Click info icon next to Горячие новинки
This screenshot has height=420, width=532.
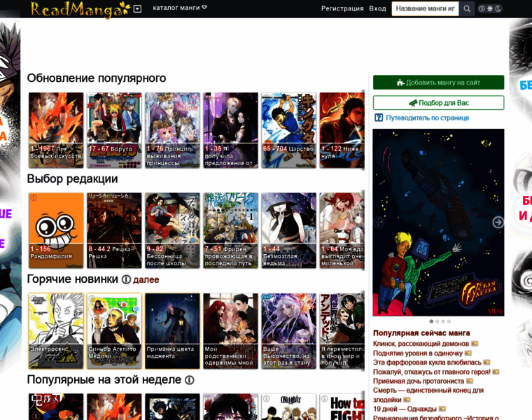click(x=126, y=279)
